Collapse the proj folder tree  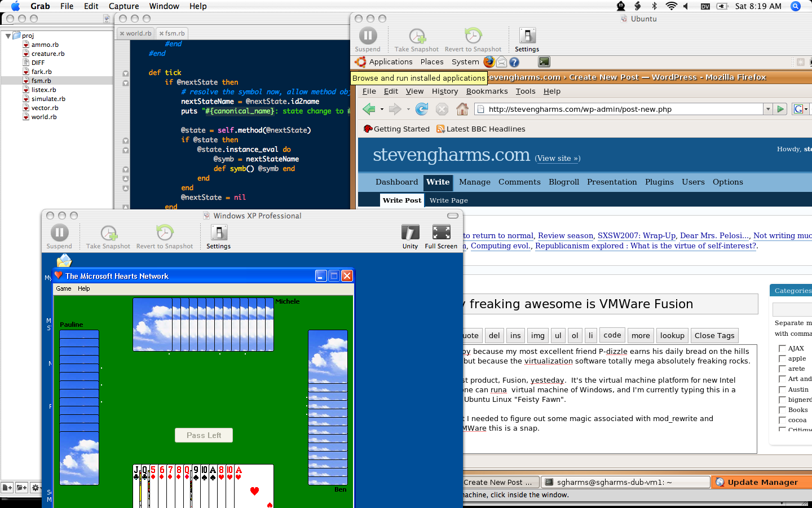[x=8, y=36]
